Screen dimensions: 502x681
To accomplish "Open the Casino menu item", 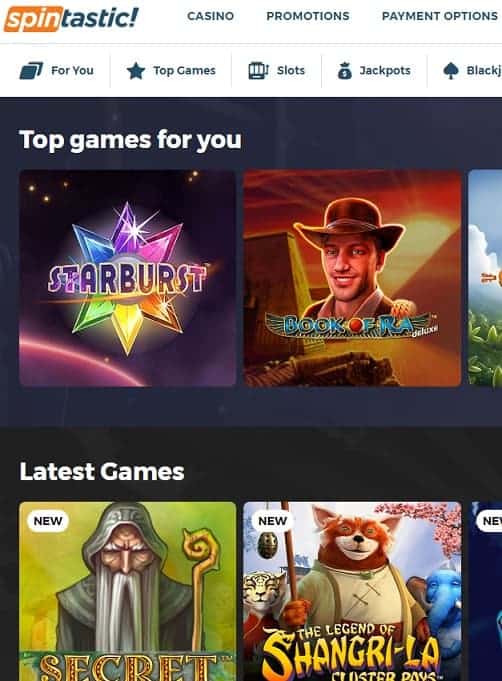I will tap(211, 16).
